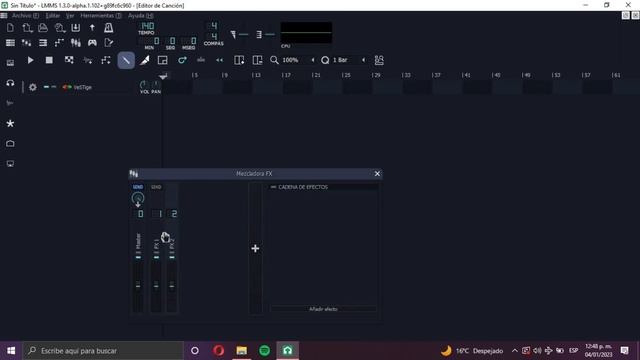This screenshot has height=360, width=640.
Task: Select the FX 1 channel strip
Action: [156, 248]
